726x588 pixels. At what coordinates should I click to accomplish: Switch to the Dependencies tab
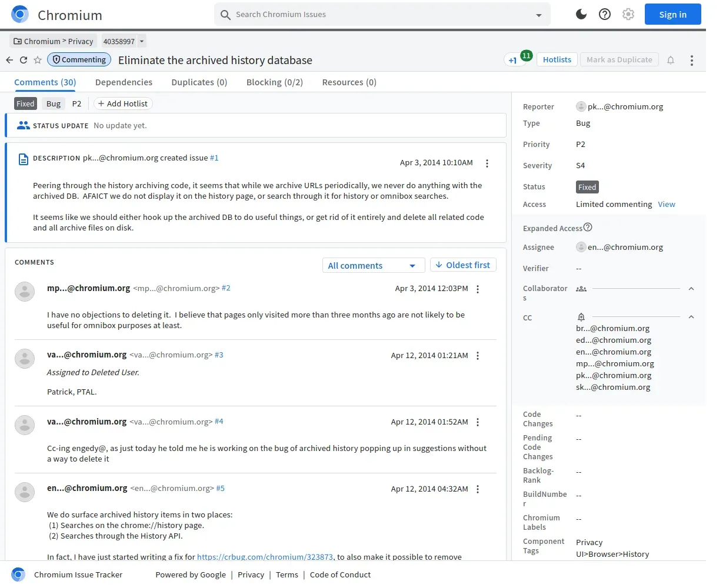coord(124,82)
